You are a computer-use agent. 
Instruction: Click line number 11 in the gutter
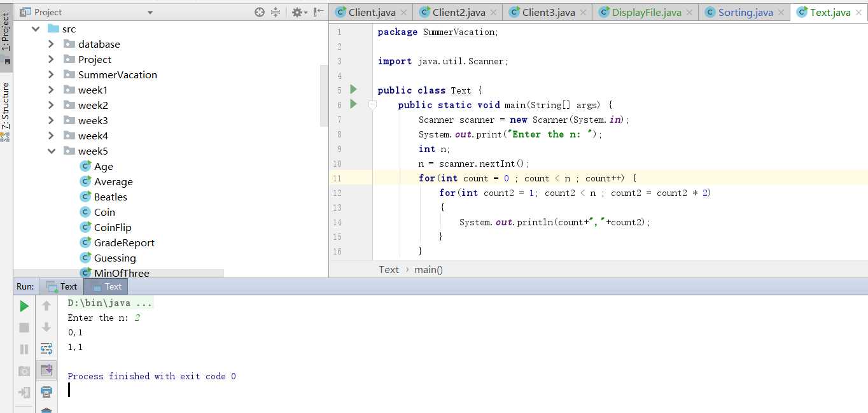click(337, 178)
